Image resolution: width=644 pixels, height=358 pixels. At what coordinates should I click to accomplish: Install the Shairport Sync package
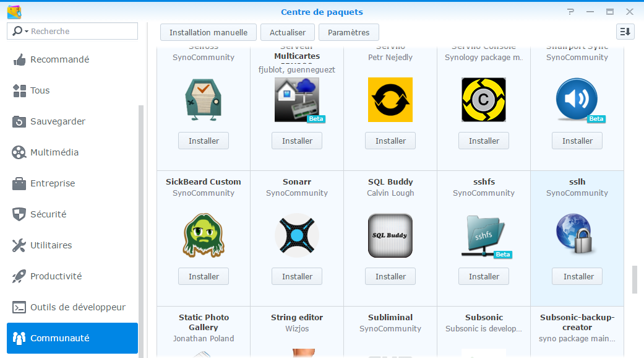(x=577, y=141)
